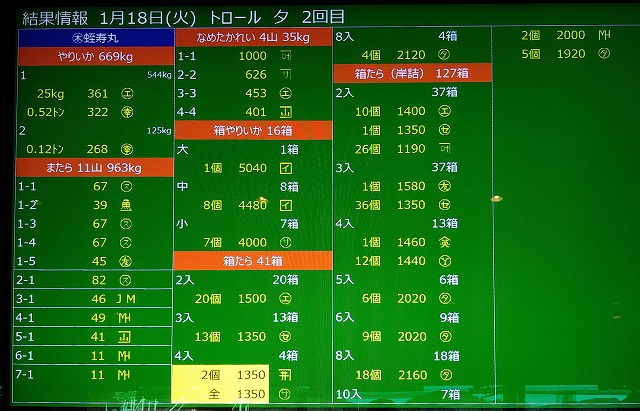Click the 金 mark next to 1460
This screenshot has width=640, height=411.
pos(443,242)
